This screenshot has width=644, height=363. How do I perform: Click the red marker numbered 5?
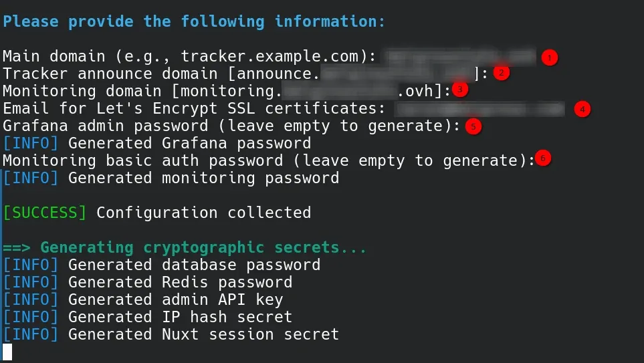coord(473,126)
